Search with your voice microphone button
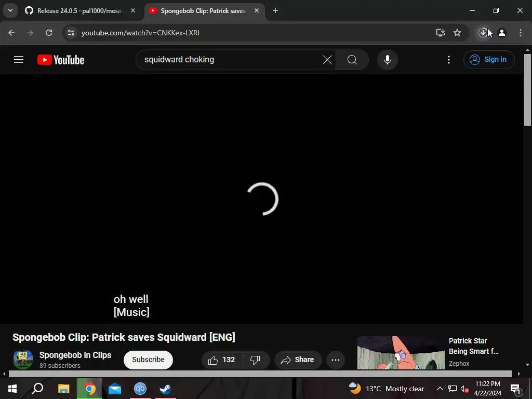The image size is (532, 399). pos(388,60)
